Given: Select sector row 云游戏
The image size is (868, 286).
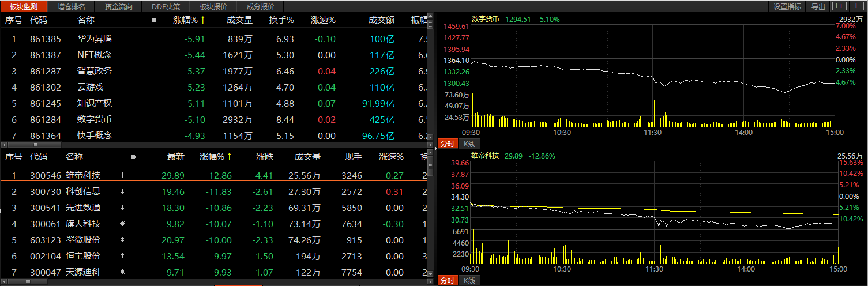Looking at the screenshot, I should coord(213,88).
